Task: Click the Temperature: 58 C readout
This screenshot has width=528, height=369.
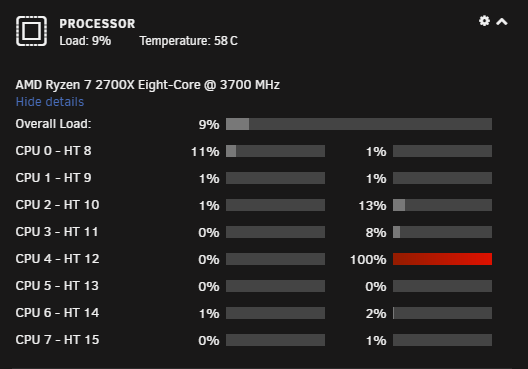Action: tap(189, 41)
